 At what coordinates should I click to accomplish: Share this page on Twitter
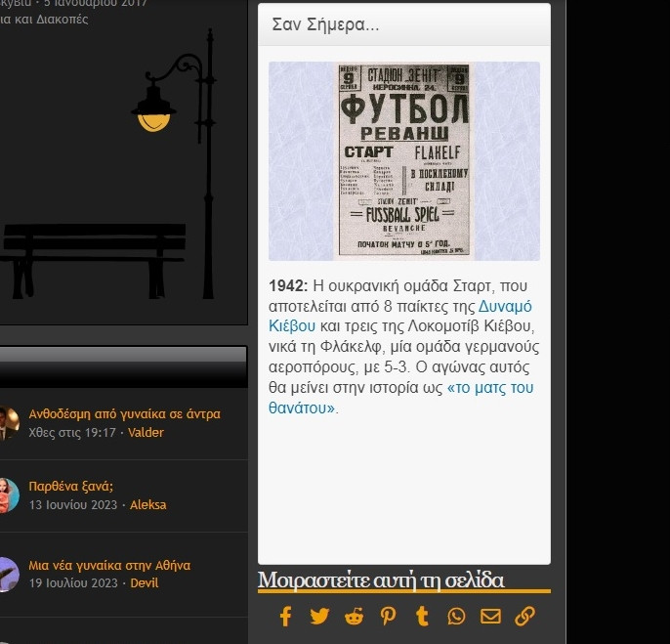319,617
